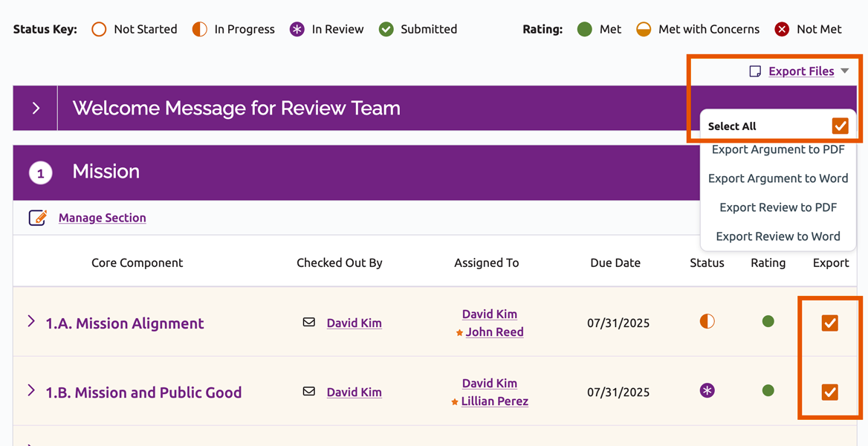Expand the 1.A. Mission Alignment row
This screenshot has height=446, width=868.
pos(31,321)
